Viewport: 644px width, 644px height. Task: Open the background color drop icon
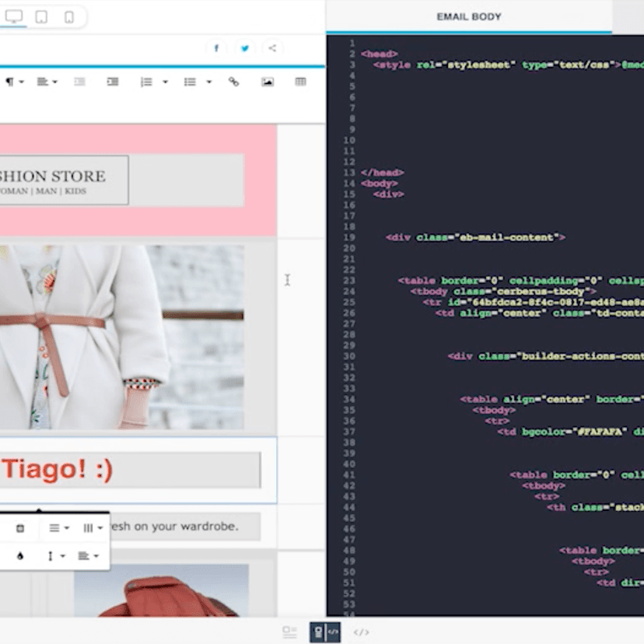pos(19,556)
